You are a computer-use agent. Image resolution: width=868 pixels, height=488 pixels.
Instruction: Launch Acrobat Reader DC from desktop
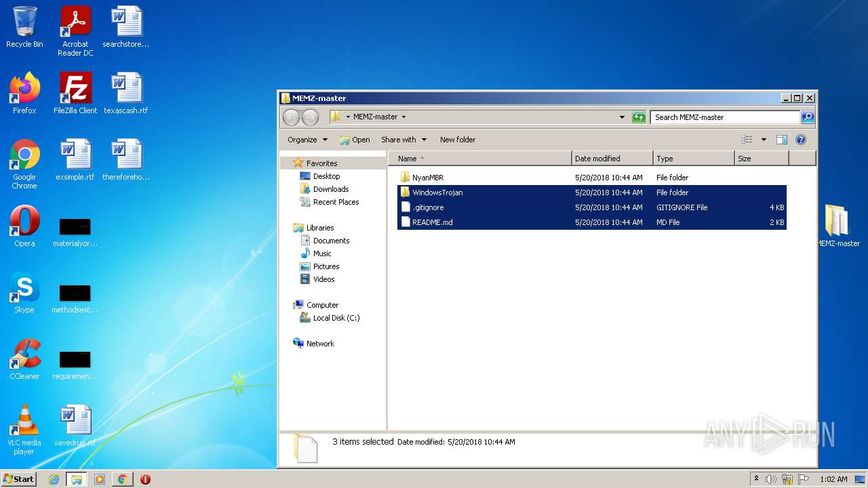(75, 31)
